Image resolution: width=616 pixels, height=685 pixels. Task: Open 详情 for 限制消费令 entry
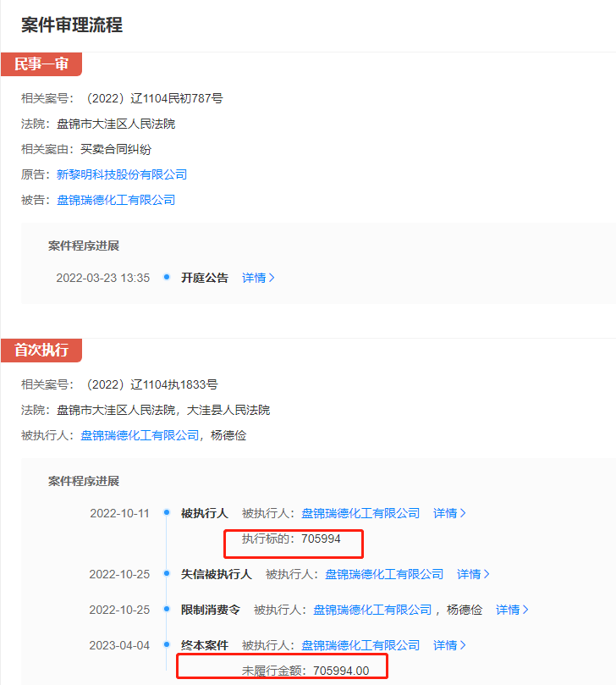[512, 610]
